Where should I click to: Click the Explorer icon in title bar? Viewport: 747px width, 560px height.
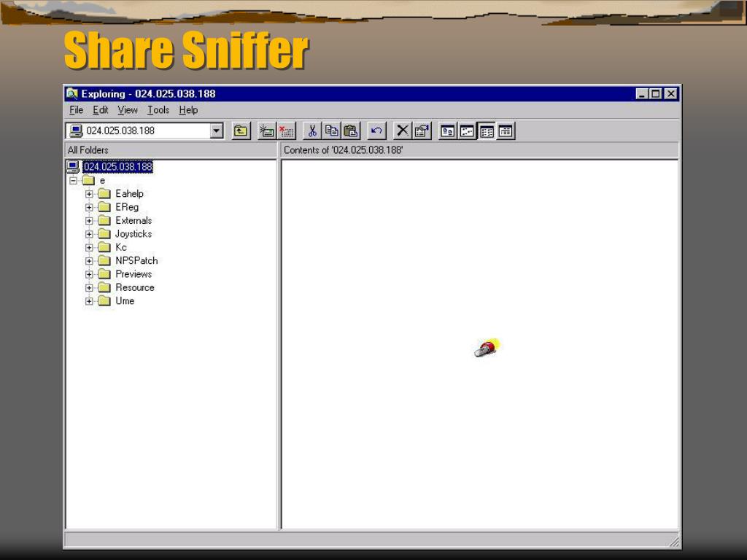[72, 93]
